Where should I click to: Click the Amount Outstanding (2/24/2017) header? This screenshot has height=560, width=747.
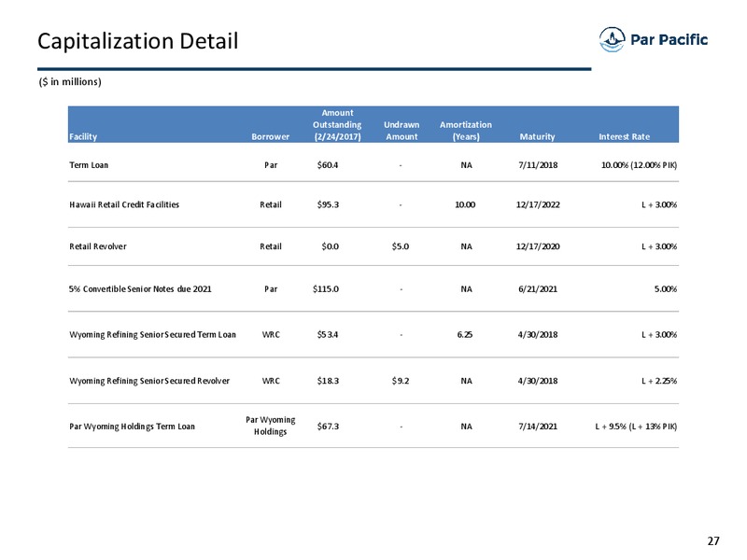pyautogui.click(x=337, y=125)
